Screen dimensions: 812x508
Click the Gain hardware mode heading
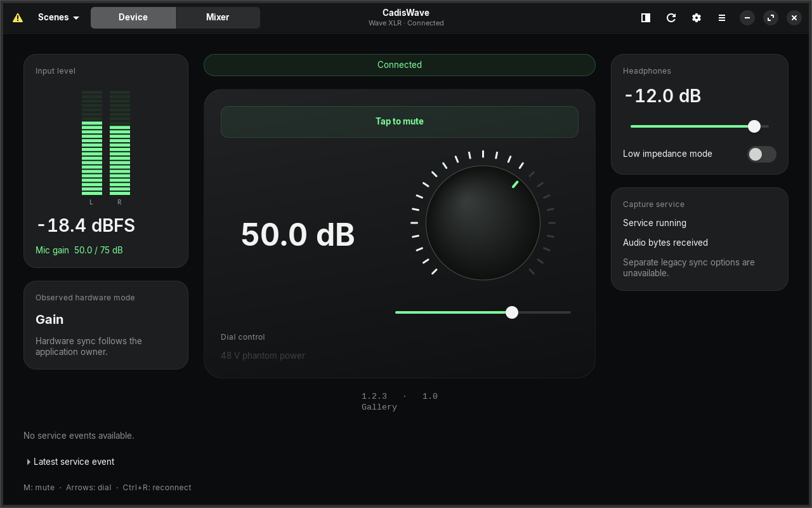(49, 319)
